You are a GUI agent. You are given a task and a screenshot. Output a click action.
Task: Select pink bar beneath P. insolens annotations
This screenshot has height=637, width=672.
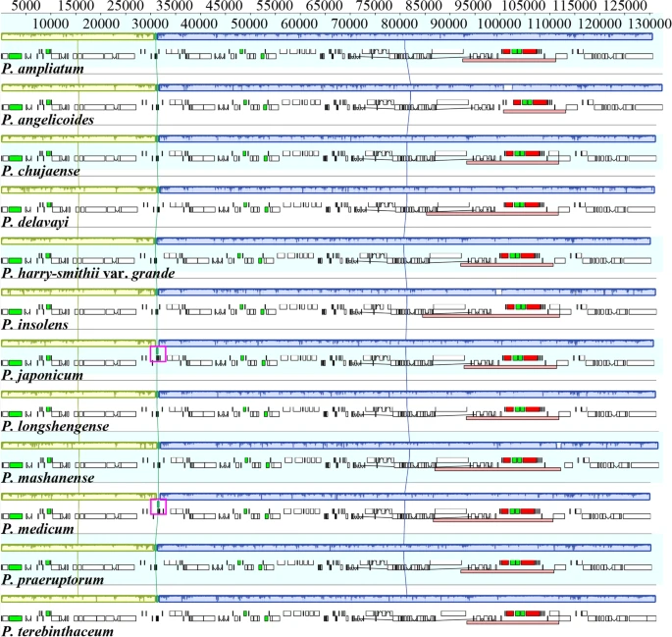pyautogui.click(x=491, y=315)
